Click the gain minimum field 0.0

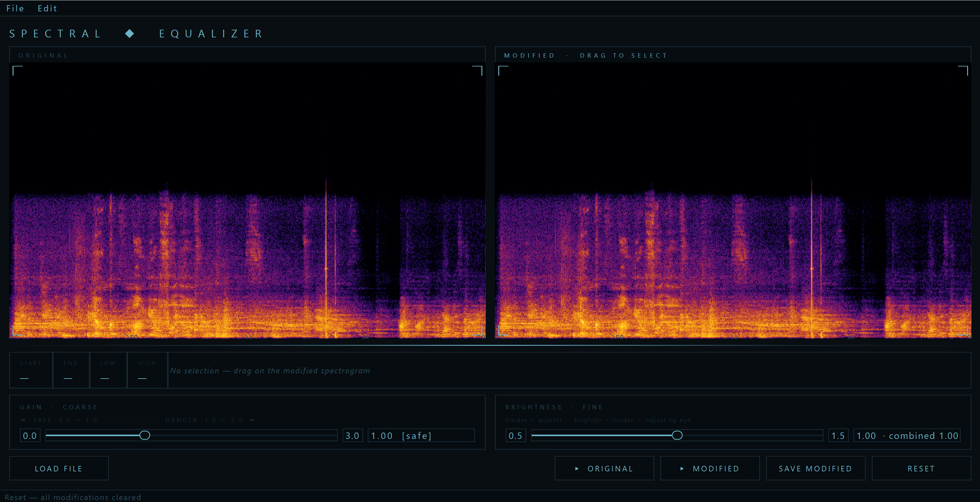tap(30, 436)
